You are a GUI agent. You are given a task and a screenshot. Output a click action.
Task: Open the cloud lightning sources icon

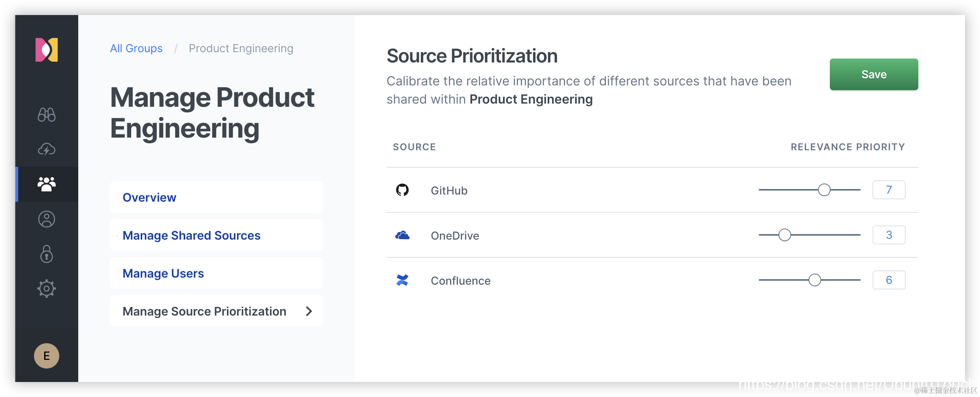(x=47, y=149)
